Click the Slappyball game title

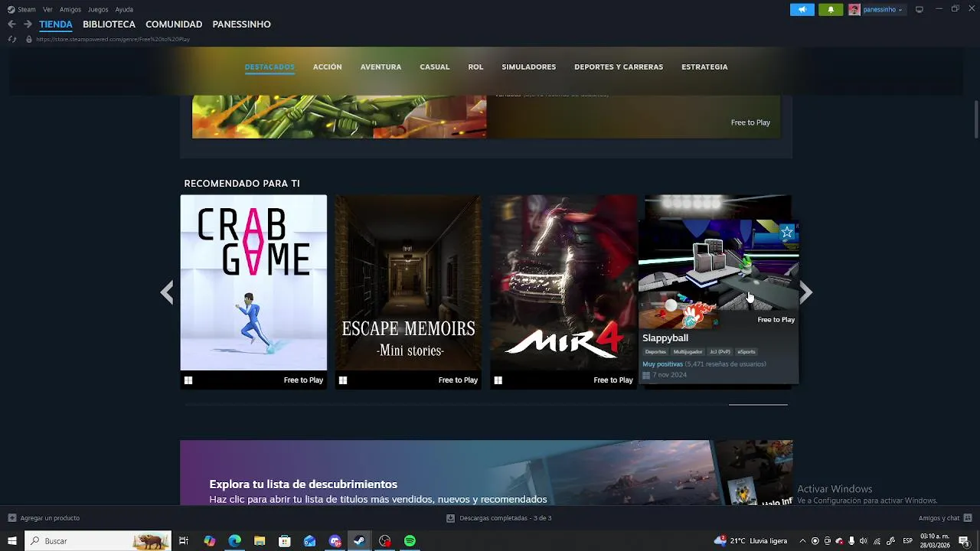(x=665, y=338)
